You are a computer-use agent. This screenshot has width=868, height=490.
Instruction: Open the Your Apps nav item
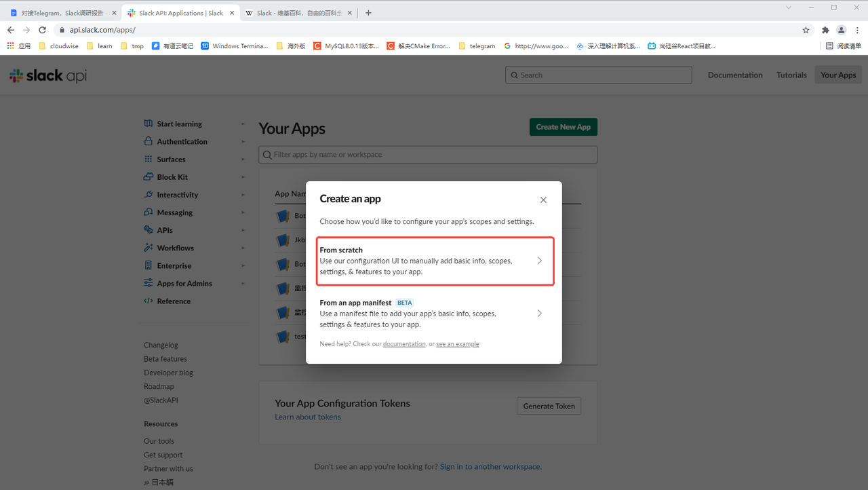pos(838,75)
